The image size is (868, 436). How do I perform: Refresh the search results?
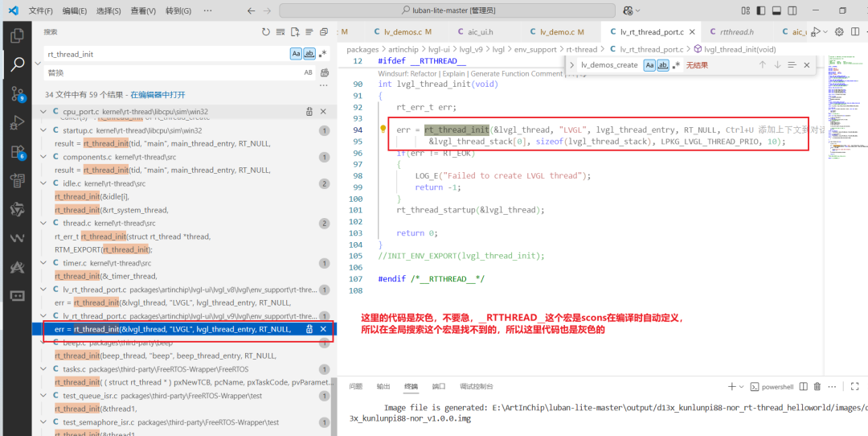266,32
